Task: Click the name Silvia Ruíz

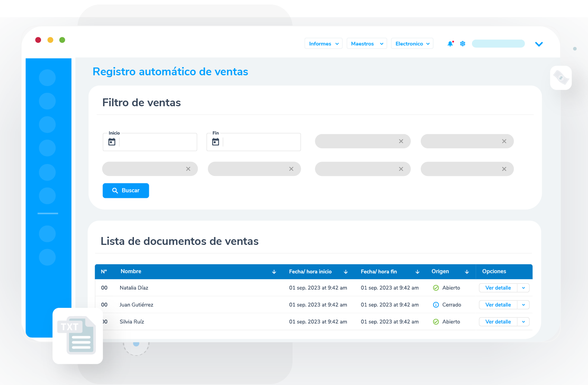Action: coord(132,322)
